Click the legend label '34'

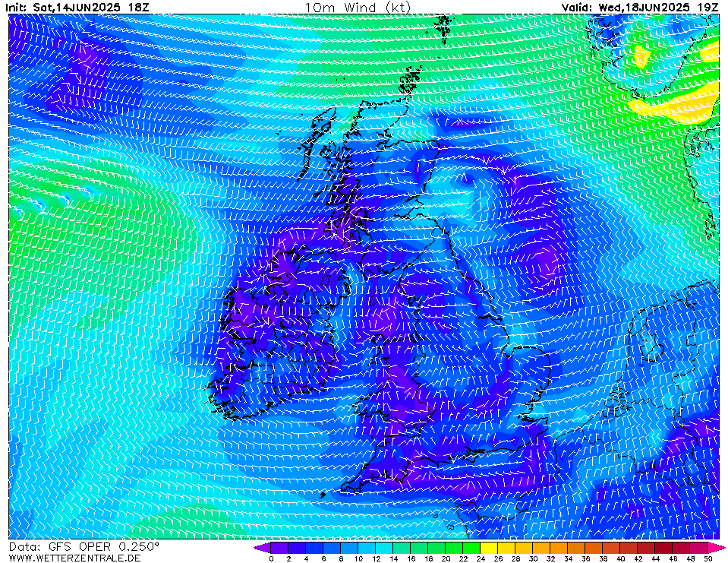click(569, 558)
